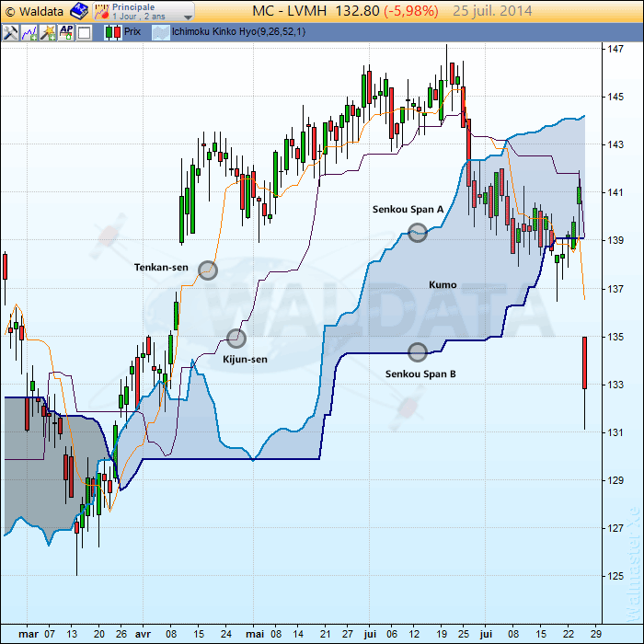Select the Prix legend label
The height and width of the screenshot is (644, 644).
click(x=132, y=31)
